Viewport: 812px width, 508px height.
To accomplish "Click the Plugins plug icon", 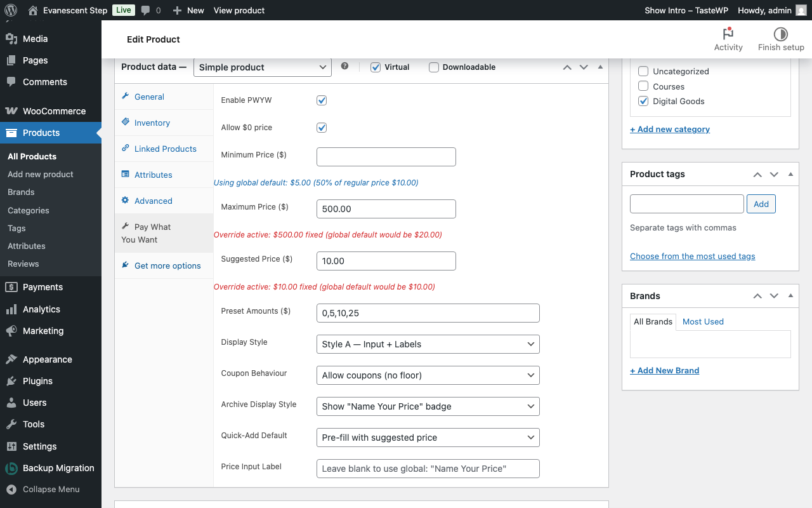I will tap(11, 381).
